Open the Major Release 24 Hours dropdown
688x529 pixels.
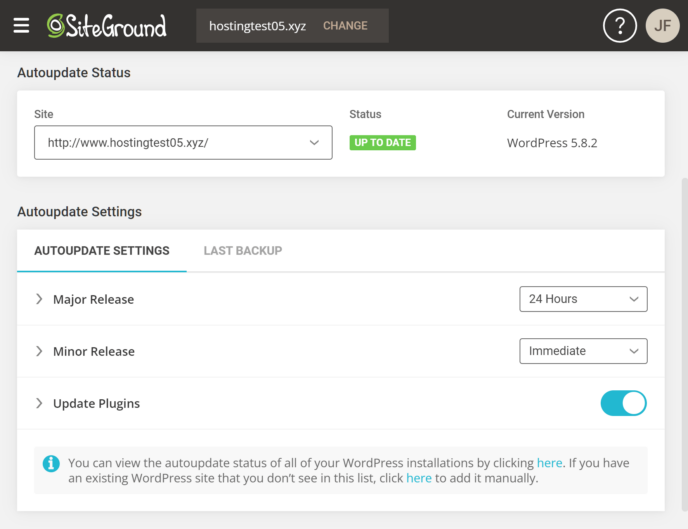click(583, 299)
